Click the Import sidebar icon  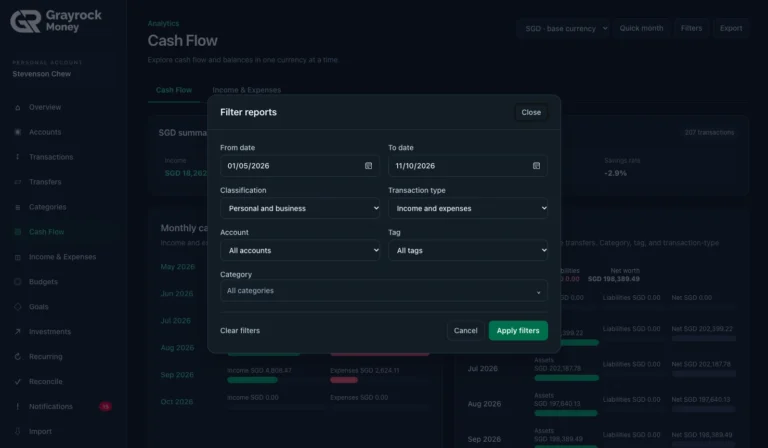(x=18, y=432)
